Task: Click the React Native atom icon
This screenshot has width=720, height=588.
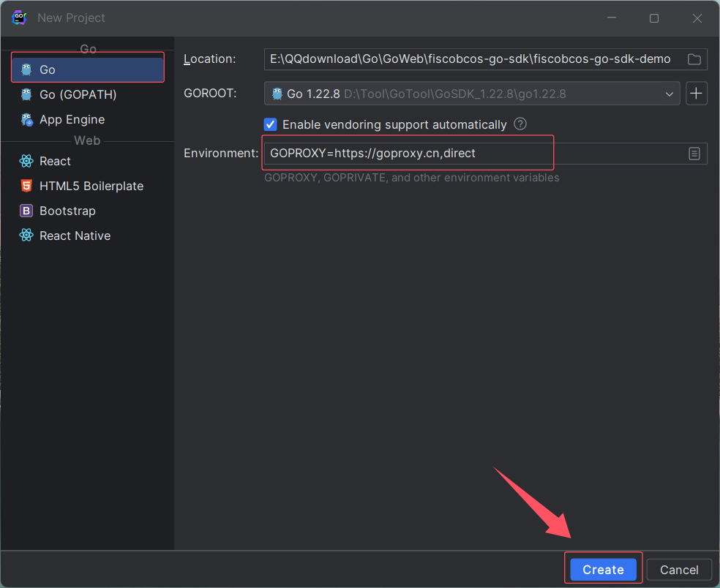Action: [x=26, y=235]
